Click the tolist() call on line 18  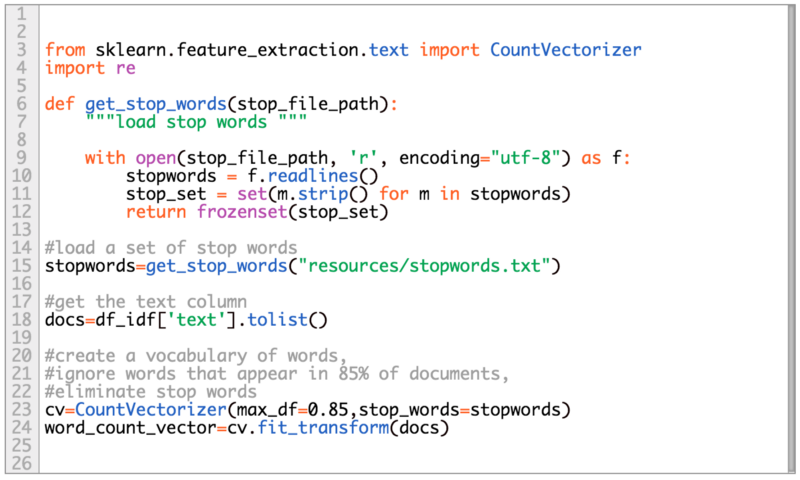pos(302,320)
